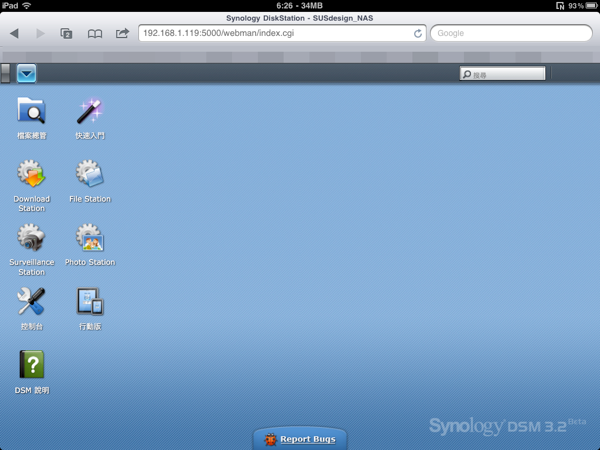
Task: Go forward in Safari
Action: click(x=40, y=33)
